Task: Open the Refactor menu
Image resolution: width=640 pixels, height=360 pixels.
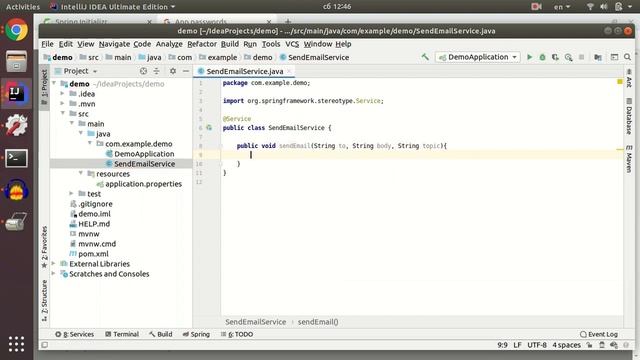Action: [202, 44]
